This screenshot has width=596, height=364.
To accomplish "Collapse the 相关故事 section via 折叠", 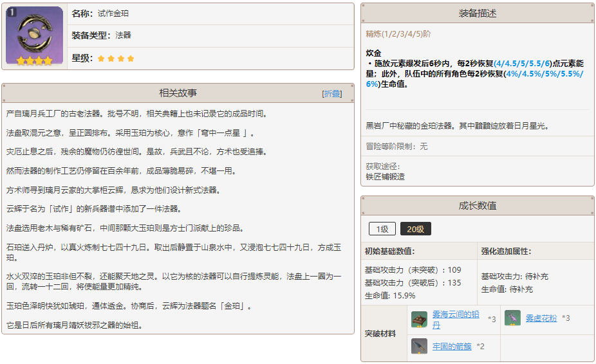I will [332, 93].
